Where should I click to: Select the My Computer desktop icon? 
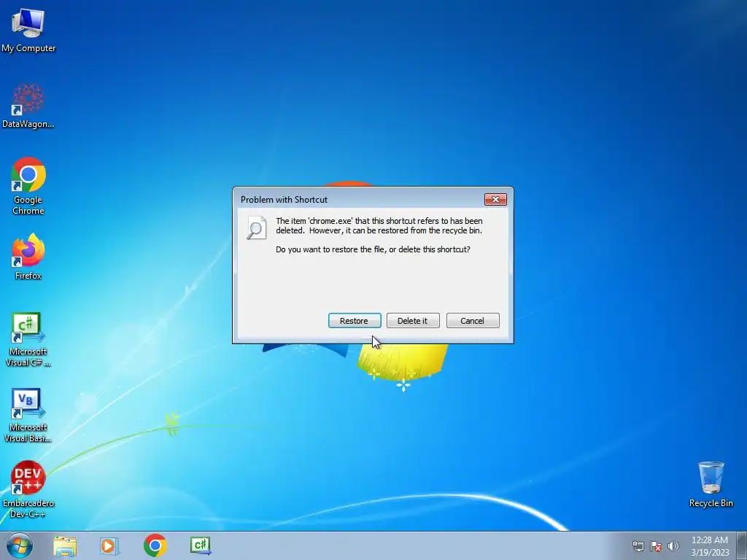point(28,29)
